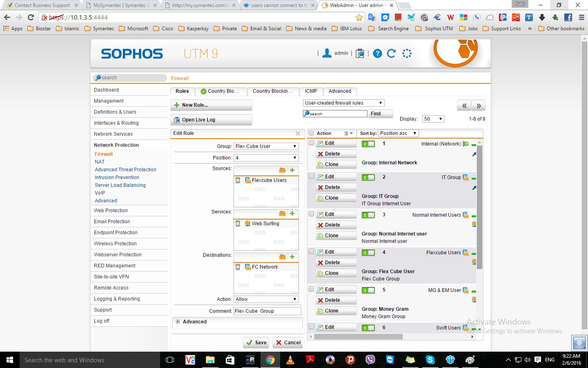Screen dimensions: 588x368
Task: Click the Find button
Action: pyautogui.click(x=381, y=114)
